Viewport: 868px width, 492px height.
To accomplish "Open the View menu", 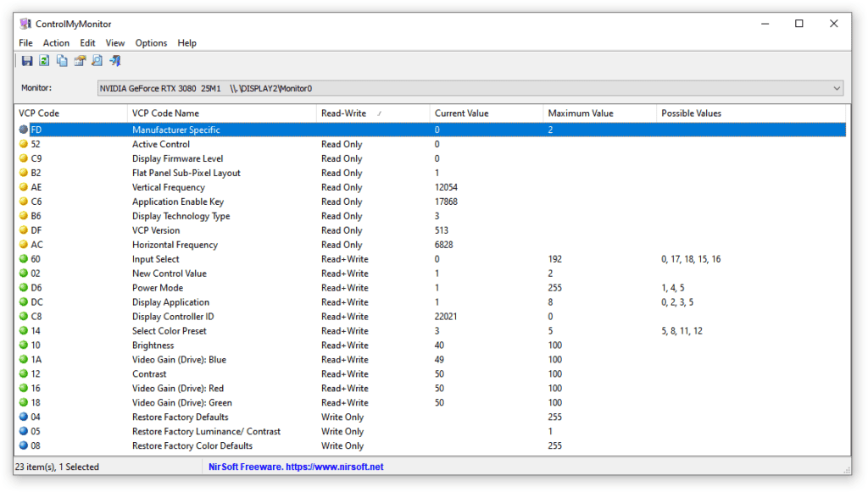I will tap(115, 43).
